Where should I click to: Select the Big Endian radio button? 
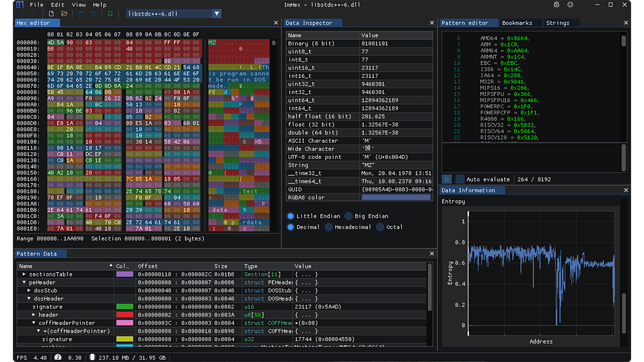pos(349,216)
